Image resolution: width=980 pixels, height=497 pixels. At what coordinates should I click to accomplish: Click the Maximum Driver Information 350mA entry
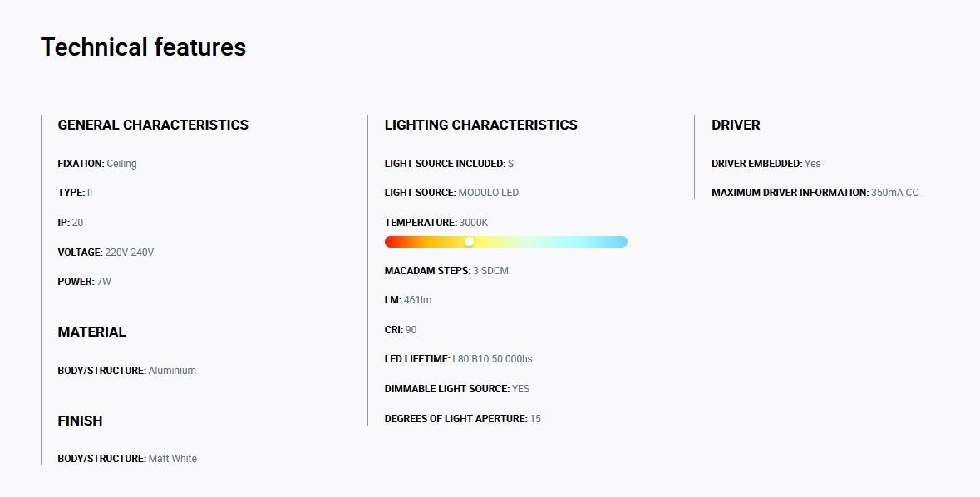click(x=815, y=193)
